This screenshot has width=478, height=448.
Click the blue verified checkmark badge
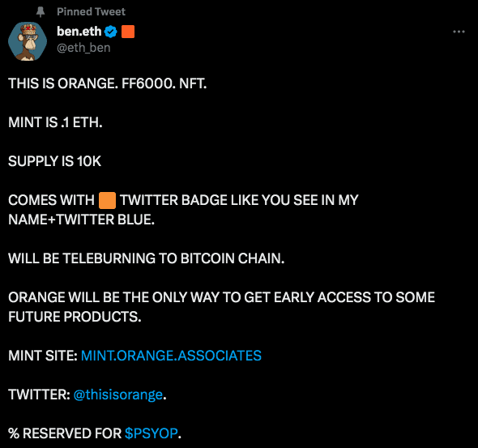110,32
